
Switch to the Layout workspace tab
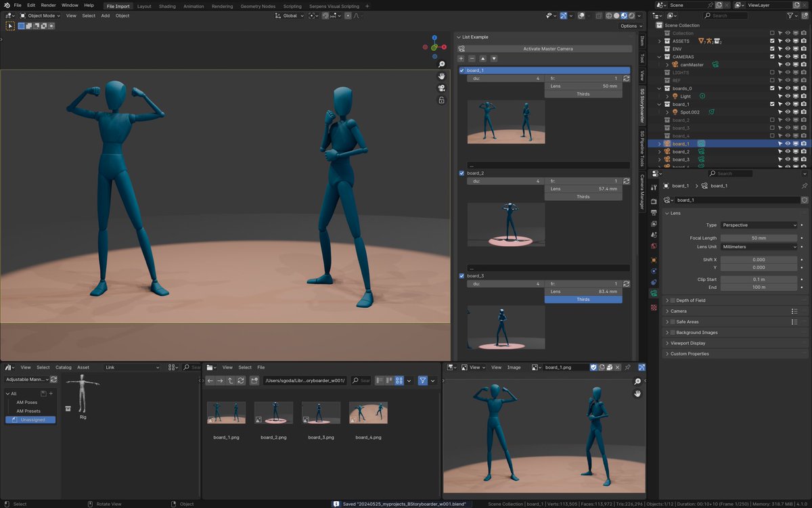tap(144, 5)
